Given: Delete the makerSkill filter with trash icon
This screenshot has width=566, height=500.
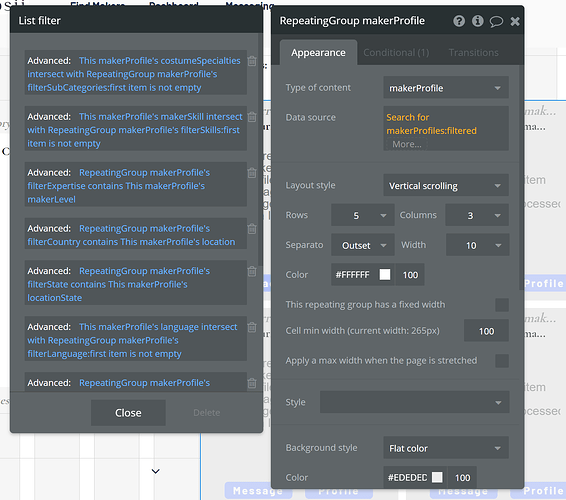Looking at the screenshot, I should pos(252,117).
